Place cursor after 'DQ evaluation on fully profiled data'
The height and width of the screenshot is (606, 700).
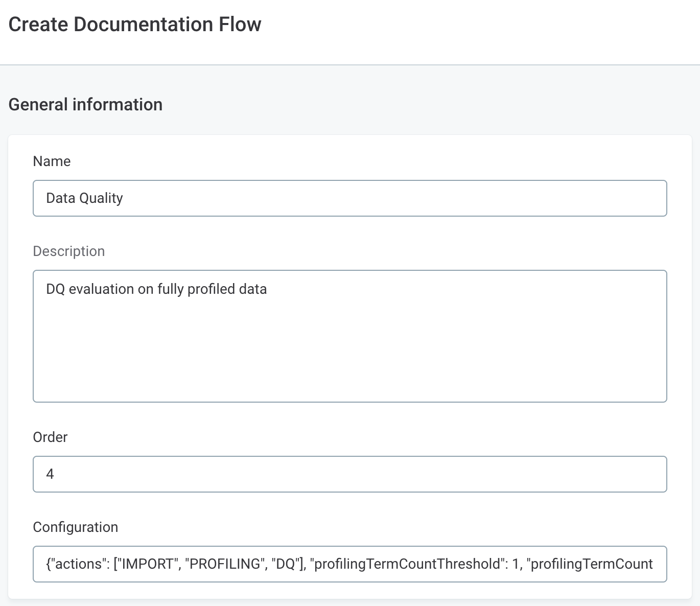[267, 289]
